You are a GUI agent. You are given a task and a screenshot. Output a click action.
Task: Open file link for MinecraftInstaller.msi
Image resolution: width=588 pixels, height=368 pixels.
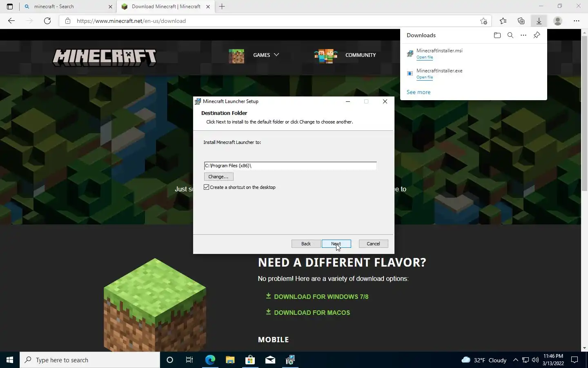pos(425,57)
